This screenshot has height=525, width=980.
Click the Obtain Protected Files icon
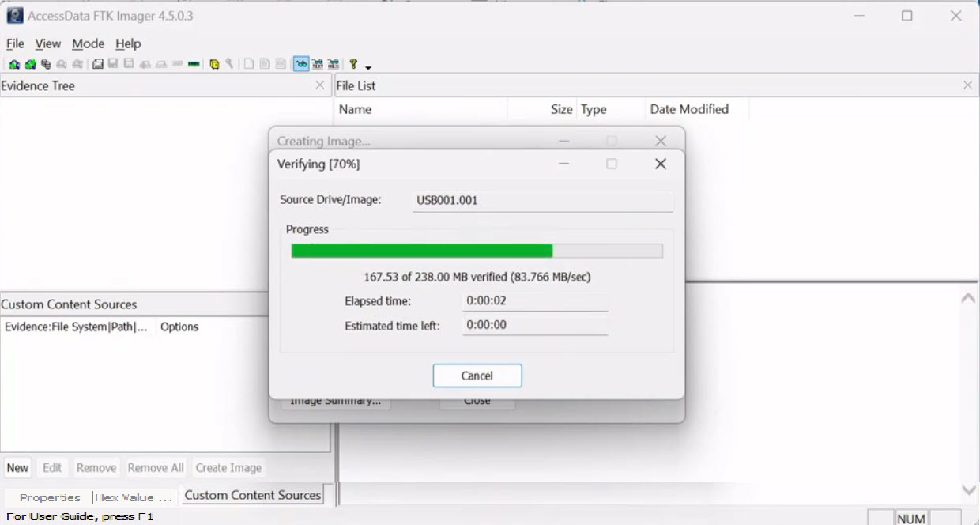point(214,64)
